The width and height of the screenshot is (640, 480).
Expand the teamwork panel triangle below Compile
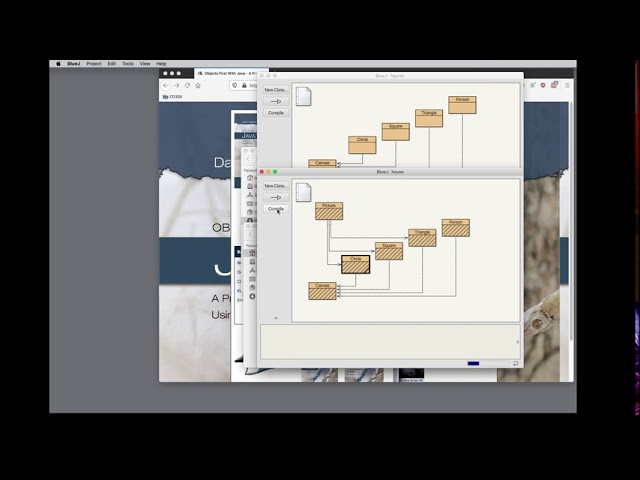coord(276,318)
